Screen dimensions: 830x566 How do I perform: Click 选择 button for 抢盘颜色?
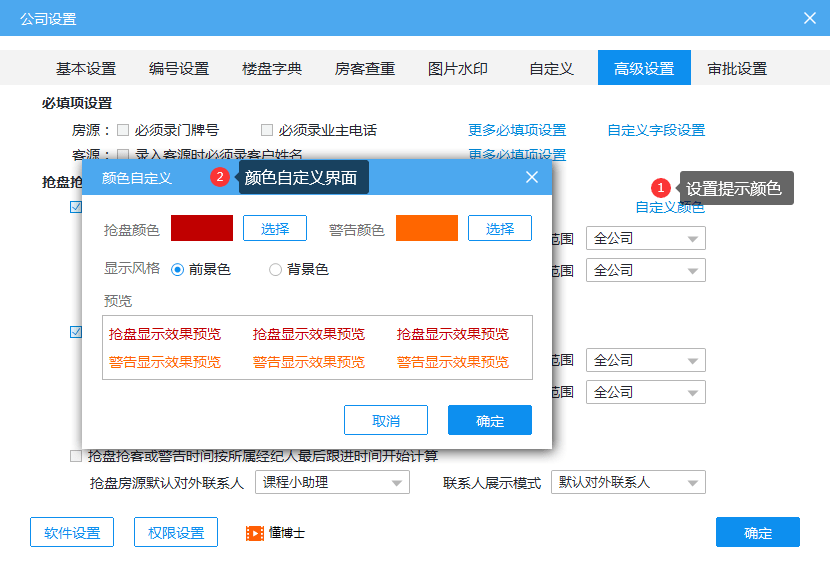[275, 229]
